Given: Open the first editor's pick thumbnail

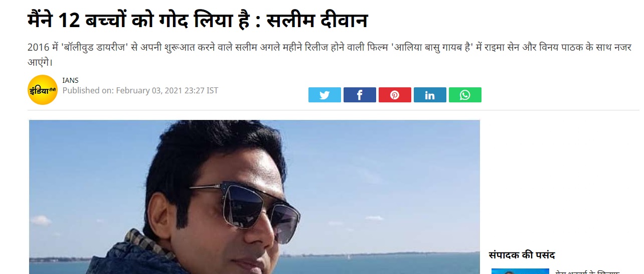Looking at the screenshot, I should pos(520,271).
